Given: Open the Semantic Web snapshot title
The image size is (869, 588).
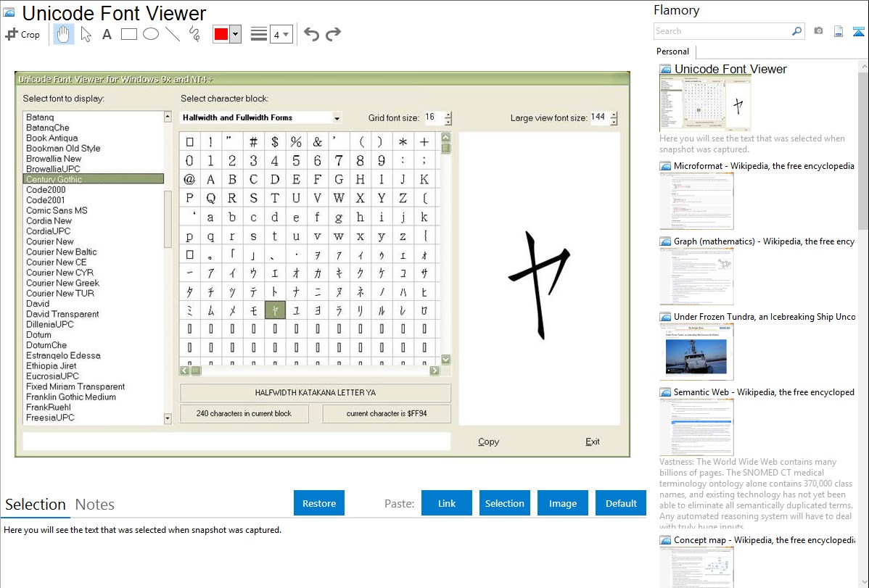Looking at the screenshot, I should pyautogui.click(x=764, y=392).
